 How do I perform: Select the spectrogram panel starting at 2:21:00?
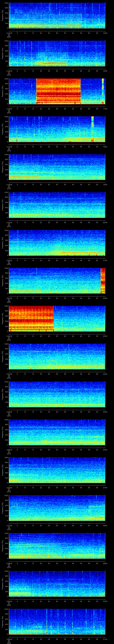pyautogui.click(x=57, y=280)
